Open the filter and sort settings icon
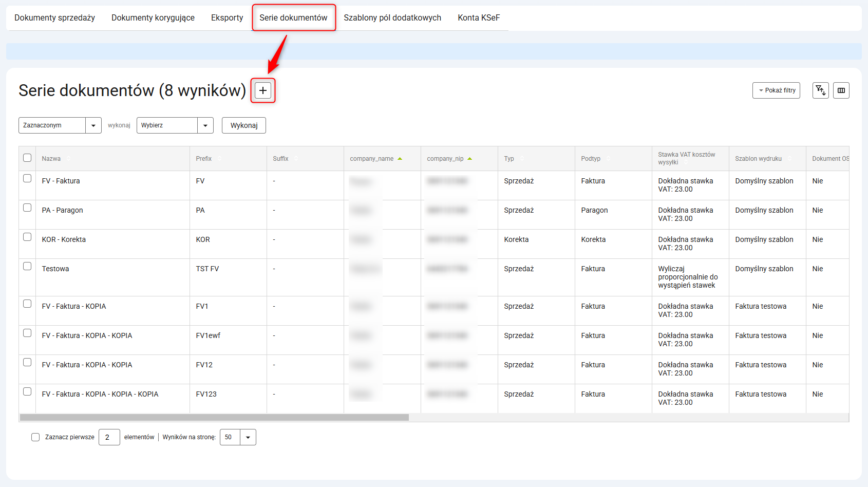Screen dimensions: 868x487 820,90
